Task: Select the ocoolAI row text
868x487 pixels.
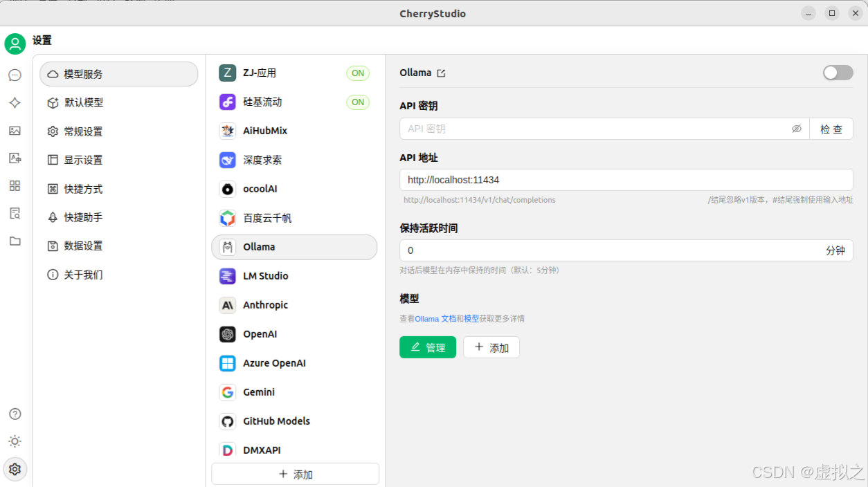Action: point(260,189)
